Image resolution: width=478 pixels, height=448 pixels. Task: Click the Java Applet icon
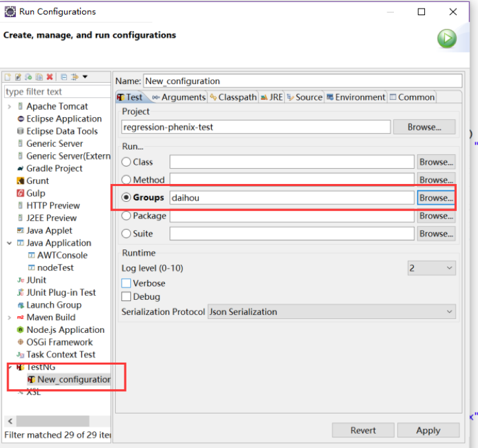pos(21,230)
